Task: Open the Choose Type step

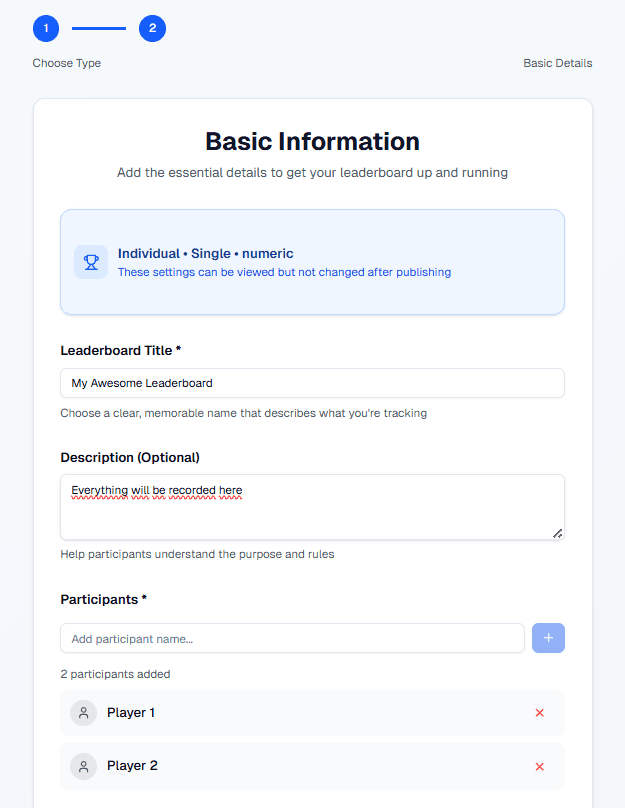Action: point(66,63)
